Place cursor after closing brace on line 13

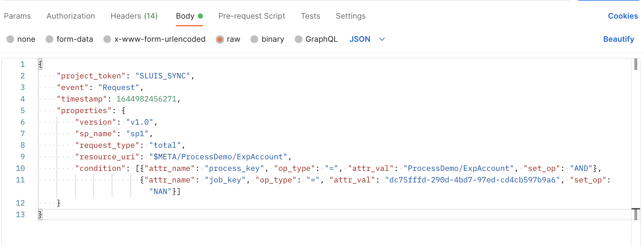pyautogui.click(x=43, y=215)
